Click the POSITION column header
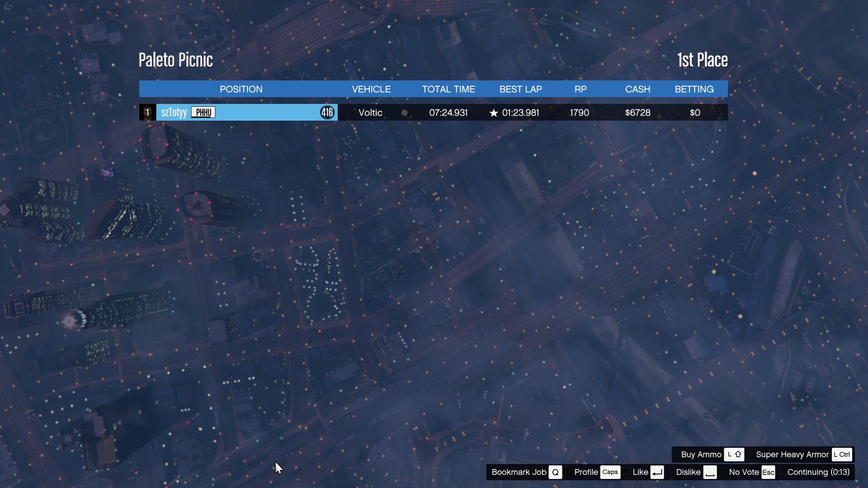868x488 pixels. (x=241, y=89)
